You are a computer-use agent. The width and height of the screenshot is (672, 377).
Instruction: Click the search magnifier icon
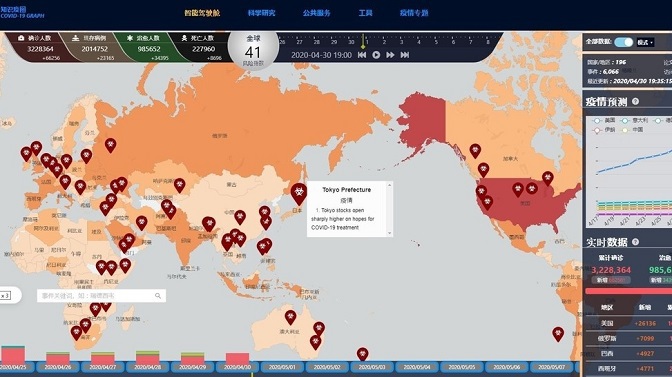(x=158, y=296)
